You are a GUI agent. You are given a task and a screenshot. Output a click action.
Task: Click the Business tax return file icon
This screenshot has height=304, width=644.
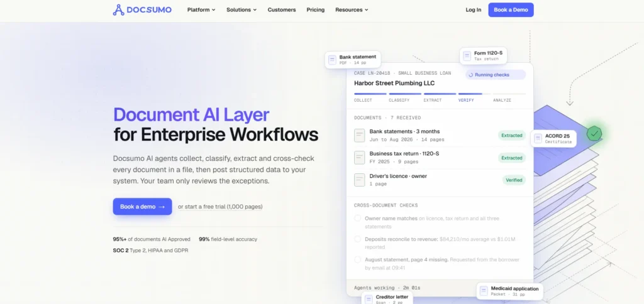click(x=359, y=158)
